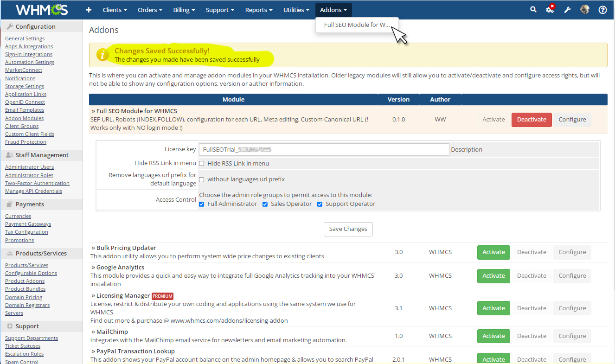Screen dimensions: 615x364
Task: Enable without languages url prefix checkbox
Action: tap(201, 179)
